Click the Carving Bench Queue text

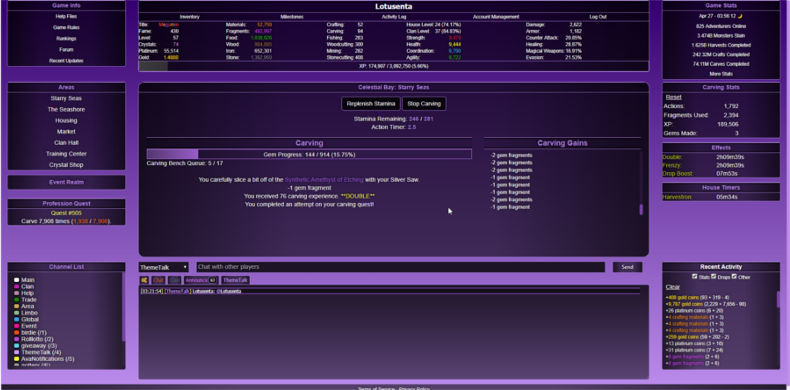pyautogui.click(x=185, y=163)
